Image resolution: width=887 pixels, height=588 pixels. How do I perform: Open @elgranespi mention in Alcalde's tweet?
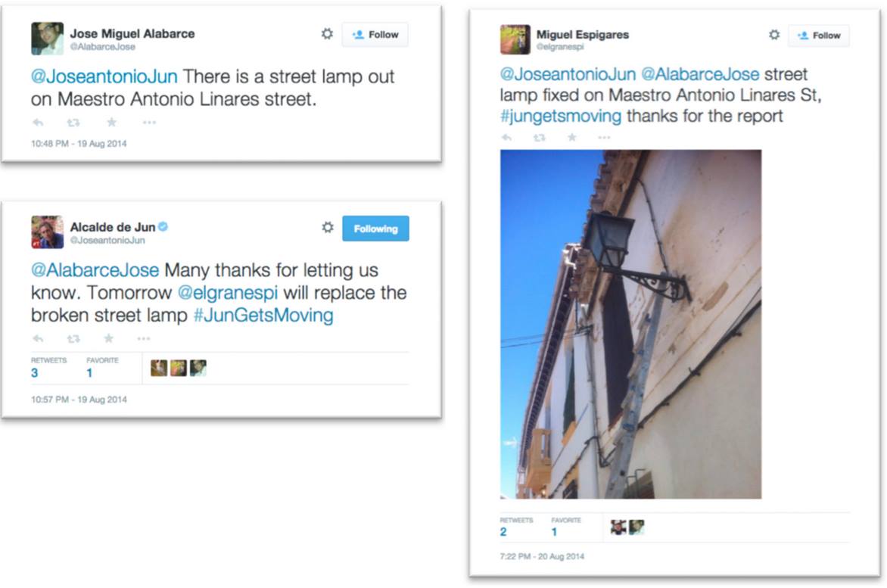pos(227,292)
